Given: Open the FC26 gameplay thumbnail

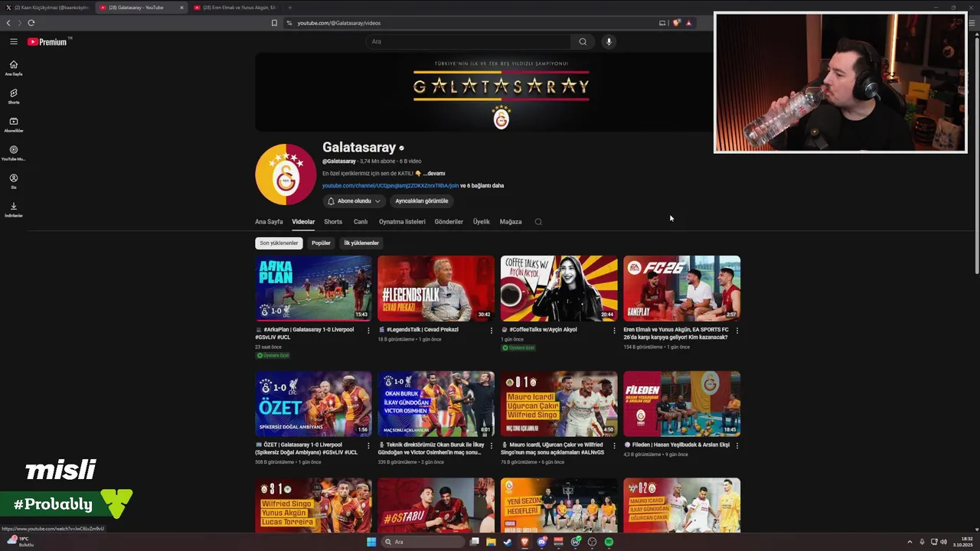Looking at the screenshot, I should click(x=681, y=288).
